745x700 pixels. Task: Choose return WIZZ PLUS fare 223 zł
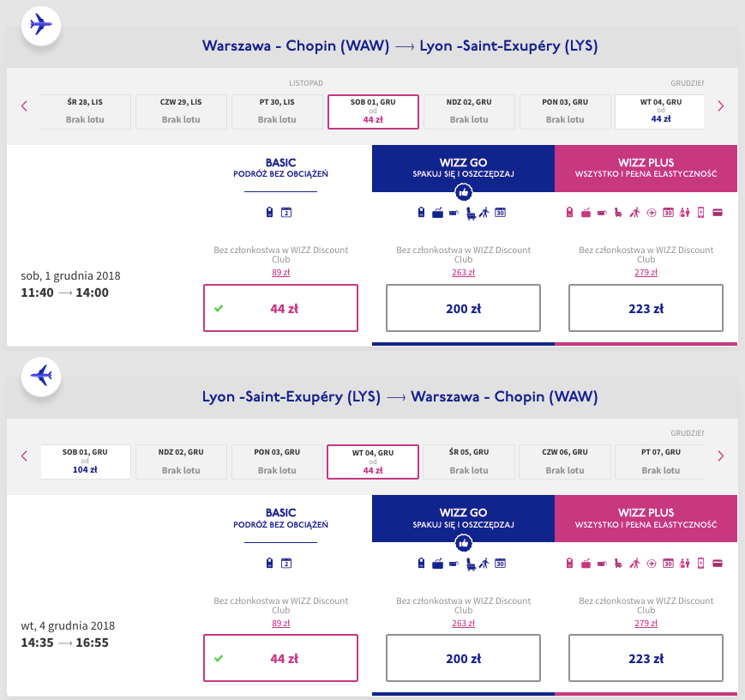pos(646,658)
